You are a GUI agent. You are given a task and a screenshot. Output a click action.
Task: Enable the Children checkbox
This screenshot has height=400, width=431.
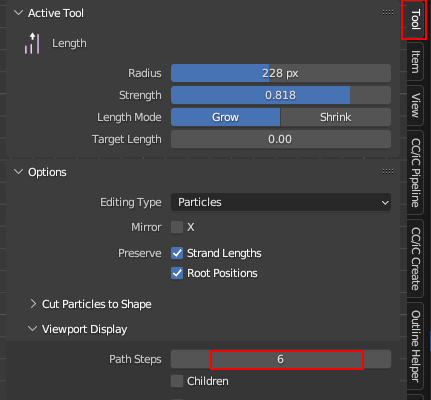pos(177,381)
